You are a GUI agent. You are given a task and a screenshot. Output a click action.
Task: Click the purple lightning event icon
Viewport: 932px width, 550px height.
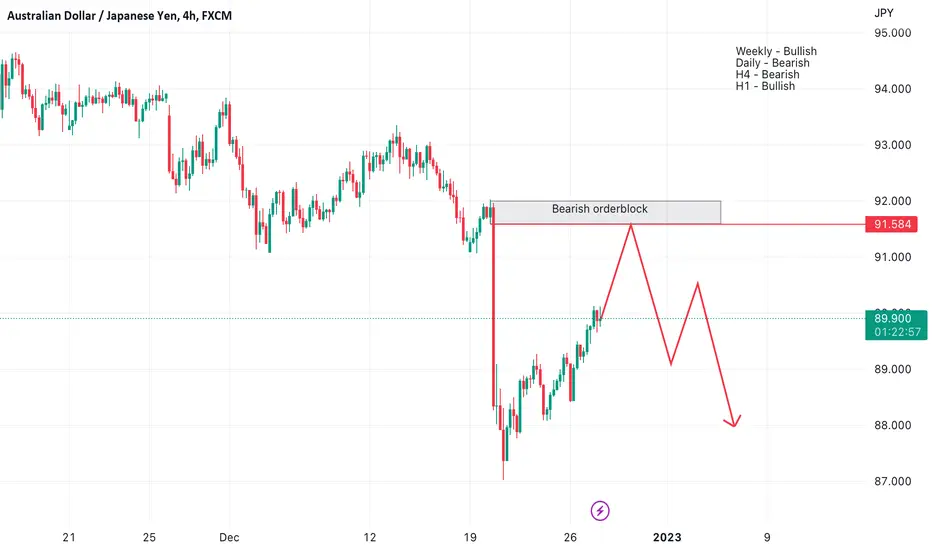600,510
